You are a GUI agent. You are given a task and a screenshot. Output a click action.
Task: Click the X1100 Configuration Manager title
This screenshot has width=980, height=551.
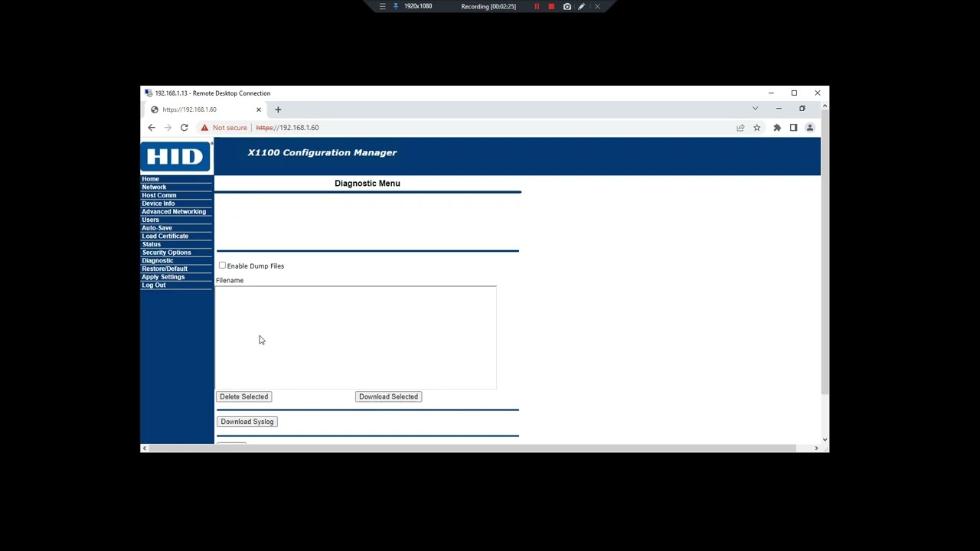(x=322, y=152)
